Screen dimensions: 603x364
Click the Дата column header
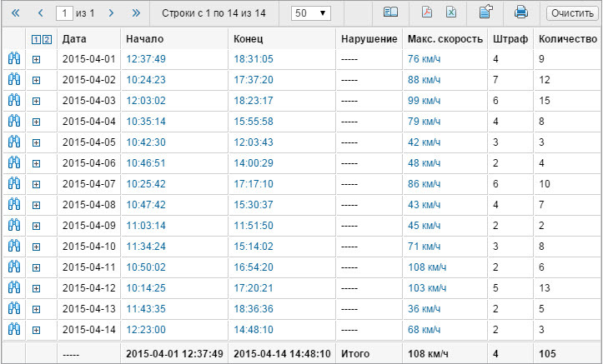pos(74,39)
